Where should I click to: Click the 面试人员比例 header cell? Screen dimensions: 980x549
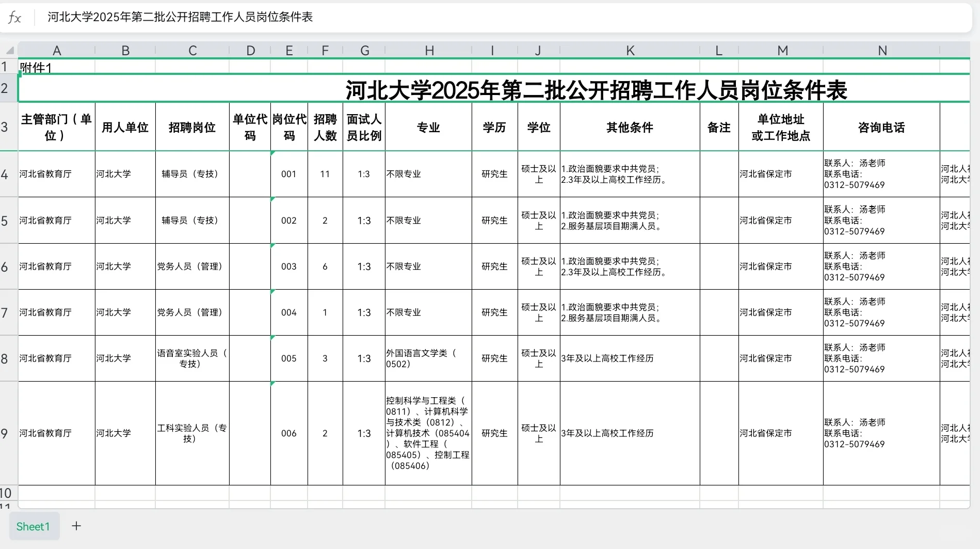click(364, 127)
